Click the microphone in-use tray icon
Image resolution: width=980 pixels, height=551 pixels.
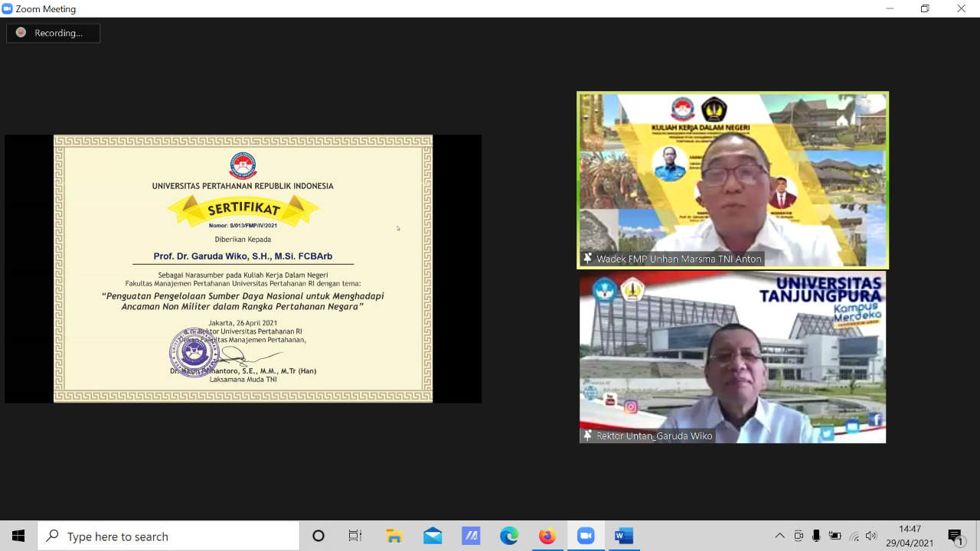point(817,536)
